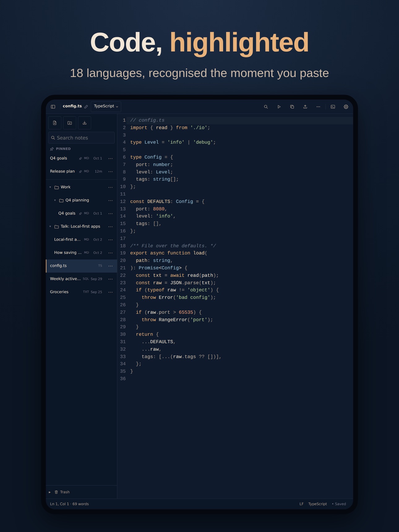Viewport: 399px width, 532px height.
Task: Open the Weekly active... SQL note
Action: click(x=81, y=279)
